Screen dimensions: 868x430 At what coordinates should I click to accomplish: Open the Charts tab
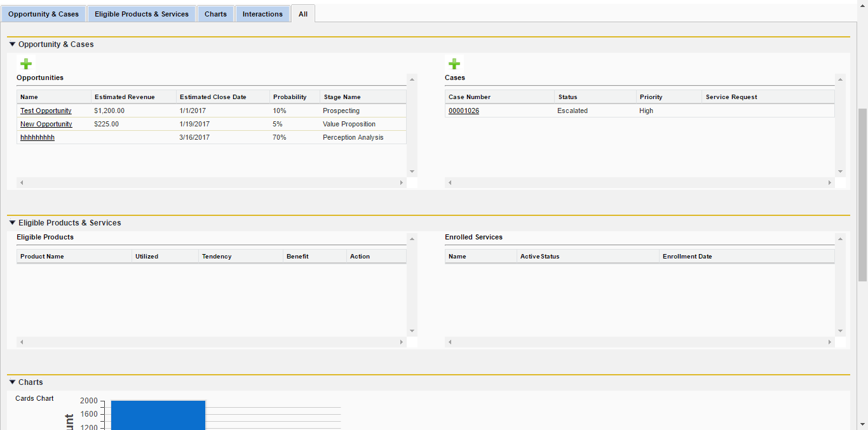coord(215,14)
